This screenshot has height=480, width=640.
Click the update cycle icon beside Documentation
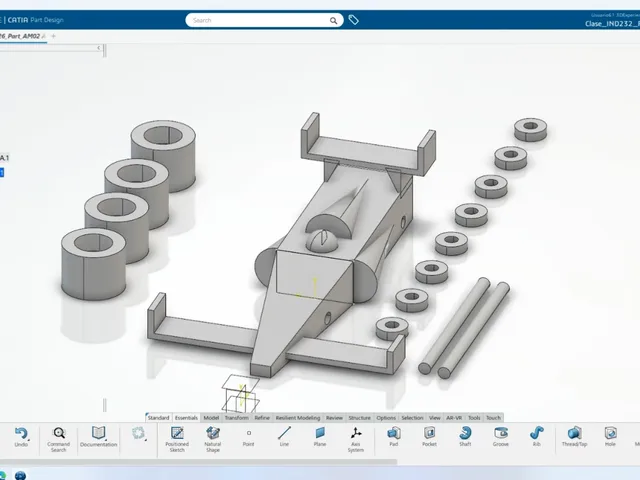(139, 433)
